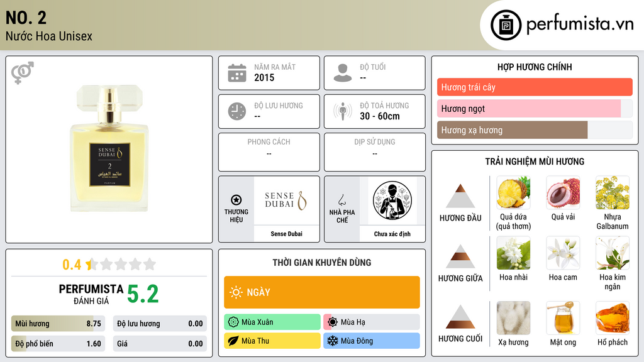This screenshot has height=362, width=644.
Task: Select the Mùa Thu season button
Action: pos(272,341)
